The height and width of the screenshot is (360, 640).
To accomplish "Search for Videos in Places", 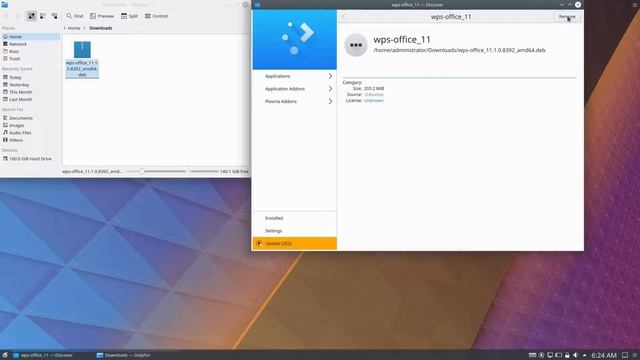I will (x=31, y=140).
